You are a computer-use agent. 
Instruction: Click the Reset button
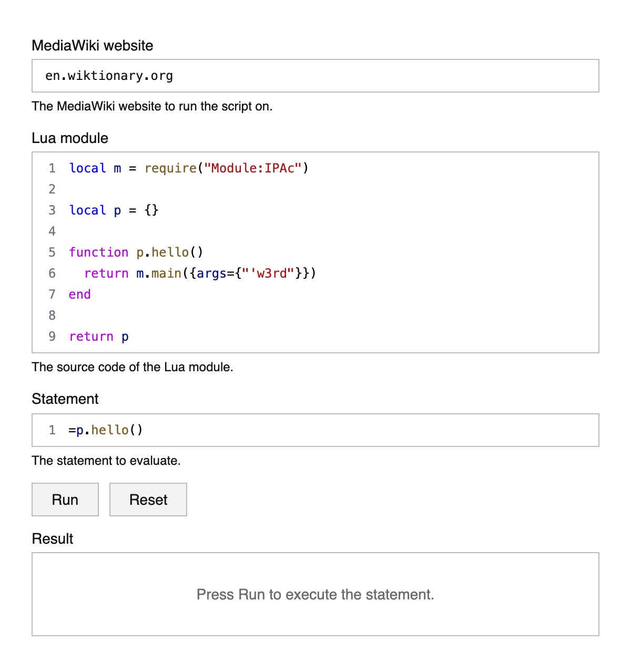[x=148, y=499]
